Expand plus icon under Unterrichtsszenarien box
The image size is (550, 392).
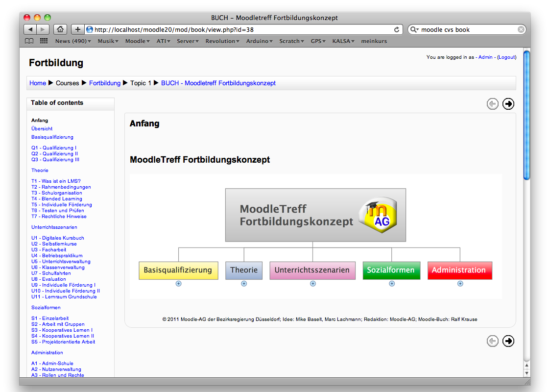coord(313,284)
